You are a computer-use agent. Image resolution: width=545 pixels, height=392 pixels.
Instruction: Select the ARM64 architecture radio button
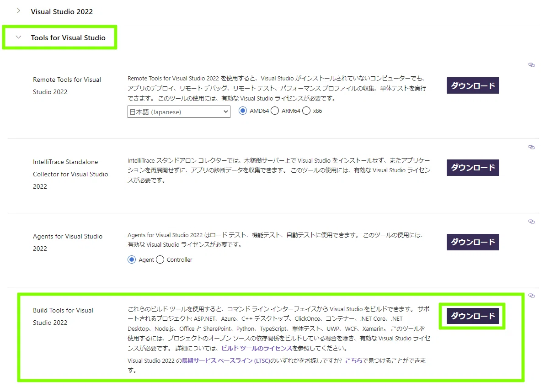[275, 111]
